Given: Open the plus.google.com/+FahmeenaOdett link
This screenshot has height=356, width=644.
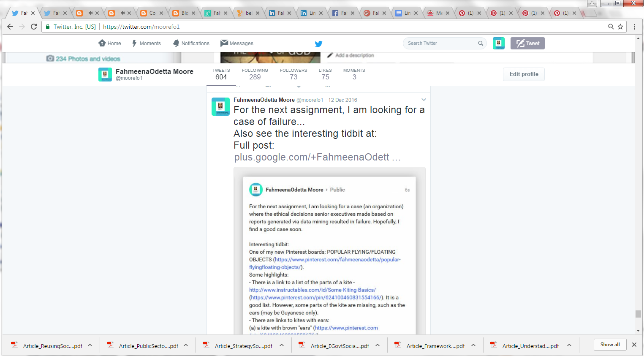Looking at the screenshot, I should [x=317, y=157].
